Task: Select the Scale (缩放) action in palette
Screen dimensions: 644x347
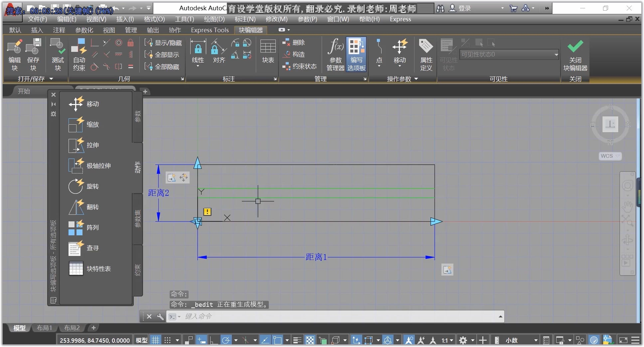Action: [x=84, y=125]
